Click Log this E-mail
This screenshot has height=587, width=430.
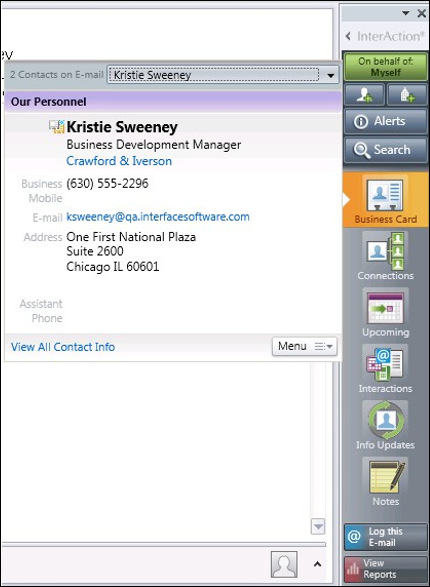pos(385,537)
